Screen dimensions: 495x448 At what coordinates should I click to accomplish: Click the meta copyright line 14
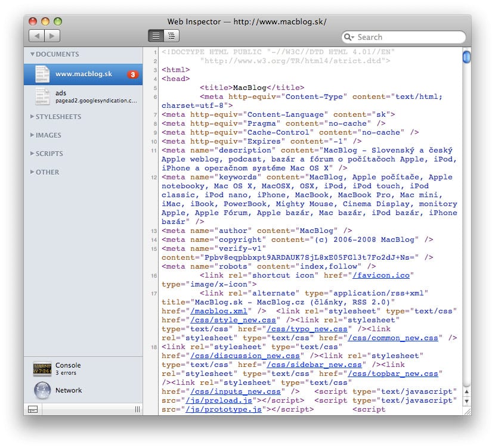(x=298, y=239)
